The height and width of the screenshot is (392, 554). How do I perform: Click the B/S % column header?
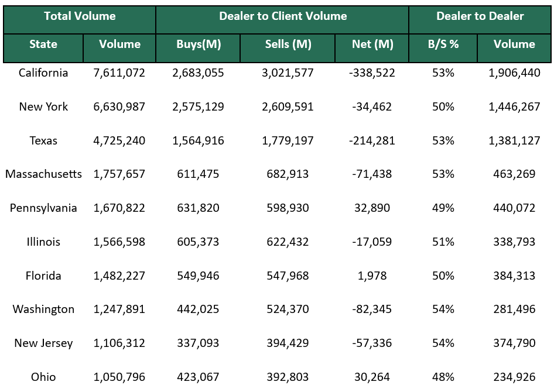click(442, 44)
